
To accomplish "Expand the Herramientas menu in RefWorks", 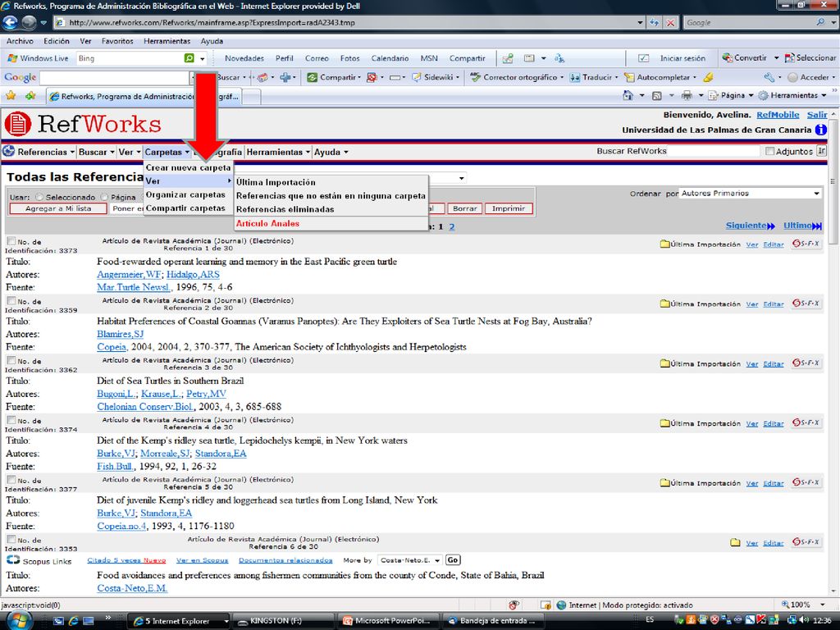I will click(x=279, y=152).
